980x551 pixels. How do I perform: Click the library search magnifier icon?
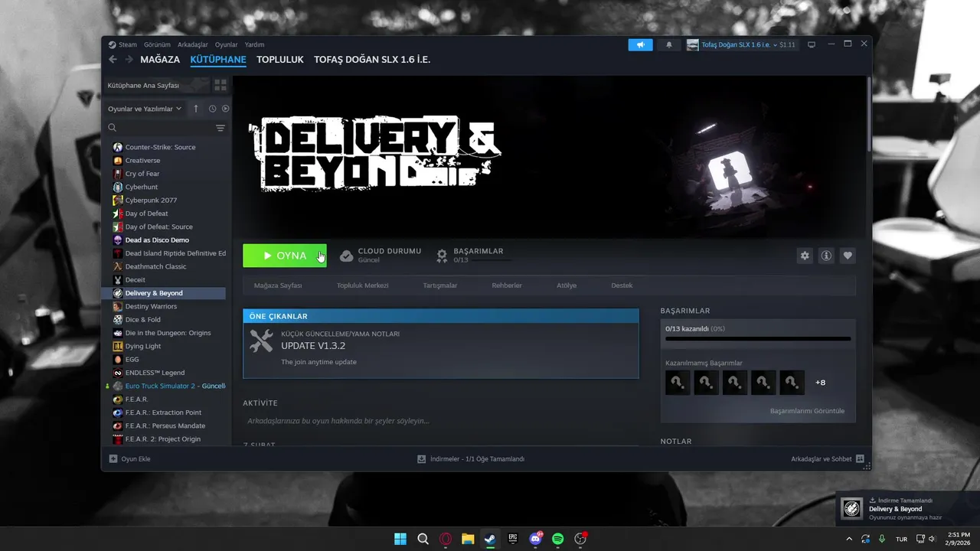pos(113,128)
